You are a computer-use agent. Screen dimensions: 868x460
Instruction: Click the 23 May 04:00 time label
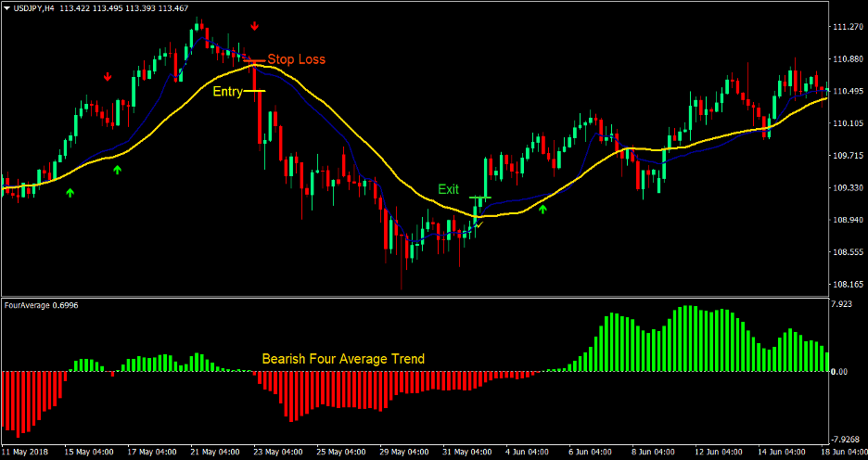coord(278,452)
